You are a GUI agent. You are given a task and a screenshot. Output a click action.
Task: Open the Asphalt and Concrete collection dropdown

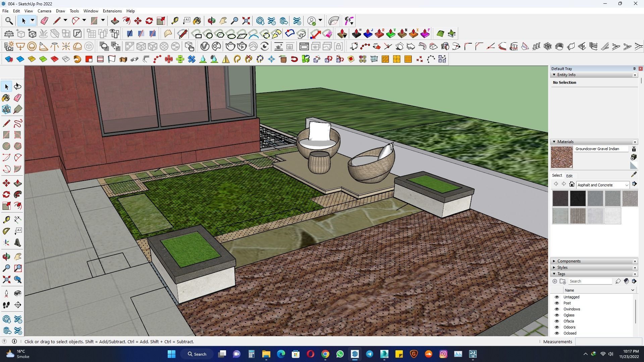pyautogui.click(x=627, y=185)
